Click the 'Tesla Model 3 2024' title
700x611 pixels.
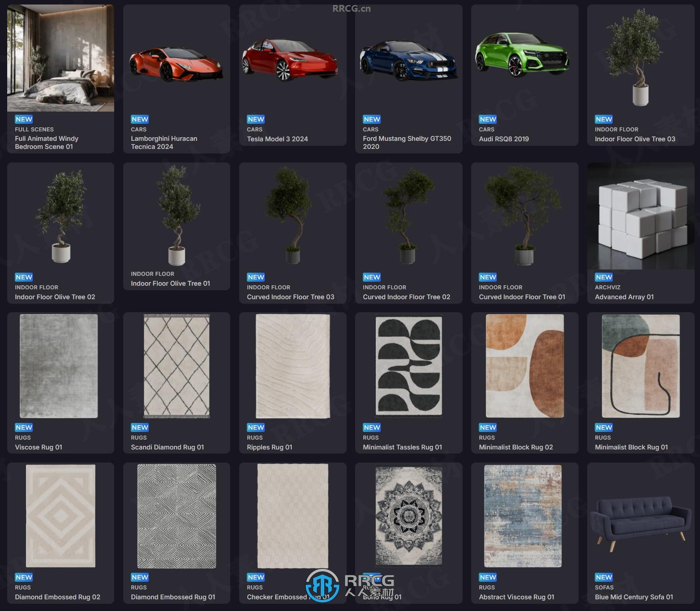click(x=277, y=139)
